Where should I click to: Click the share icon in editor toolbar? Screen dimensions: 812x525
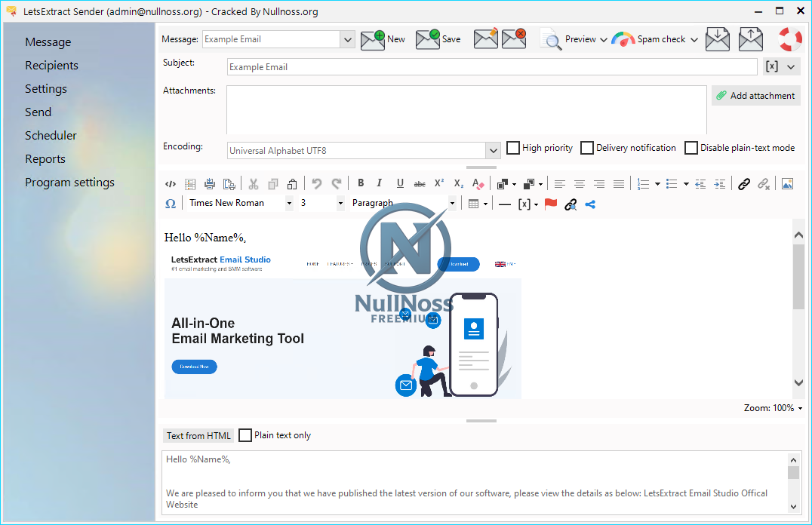[x=590, y=204]
